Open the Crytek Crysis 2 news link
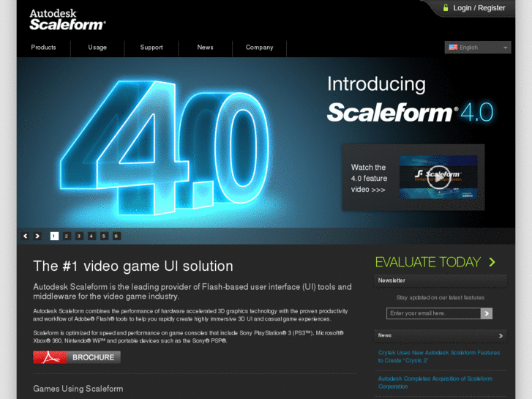The width and height of the screenshot is (532, 399). tap(439, 357)
